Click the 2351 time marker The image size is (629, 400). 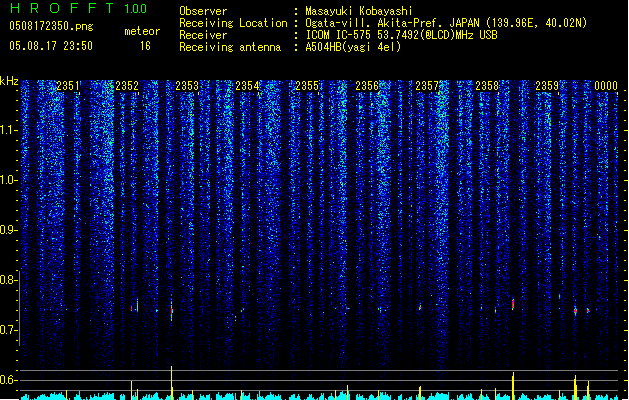(68, 86)
